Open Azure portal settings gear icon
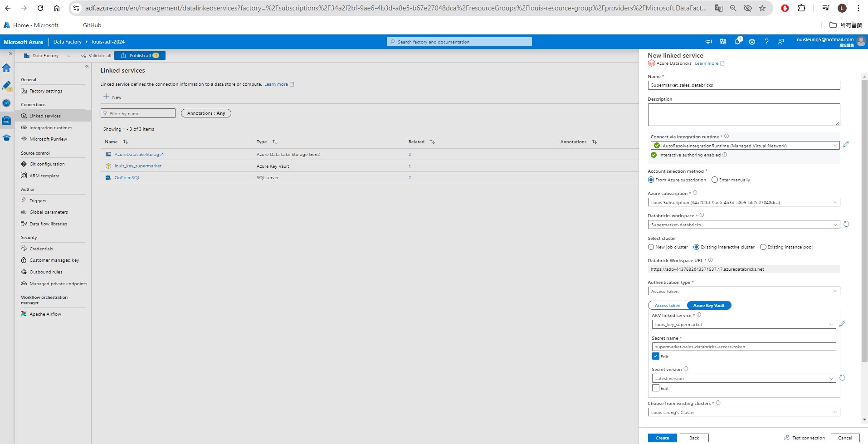868x444 pixels. tap(751, 41)
